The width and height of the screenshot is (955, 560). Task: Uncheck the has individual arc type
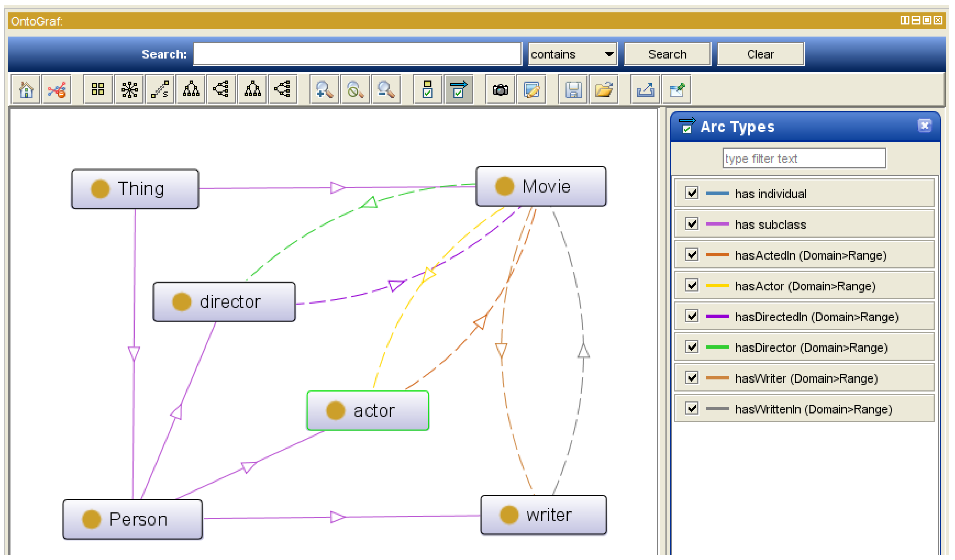692,193
